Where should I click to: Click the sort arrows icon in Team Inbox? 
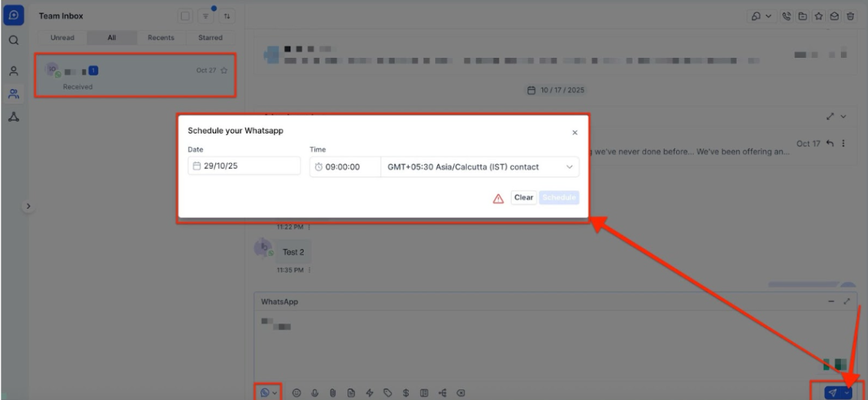(x=227, y=16)
